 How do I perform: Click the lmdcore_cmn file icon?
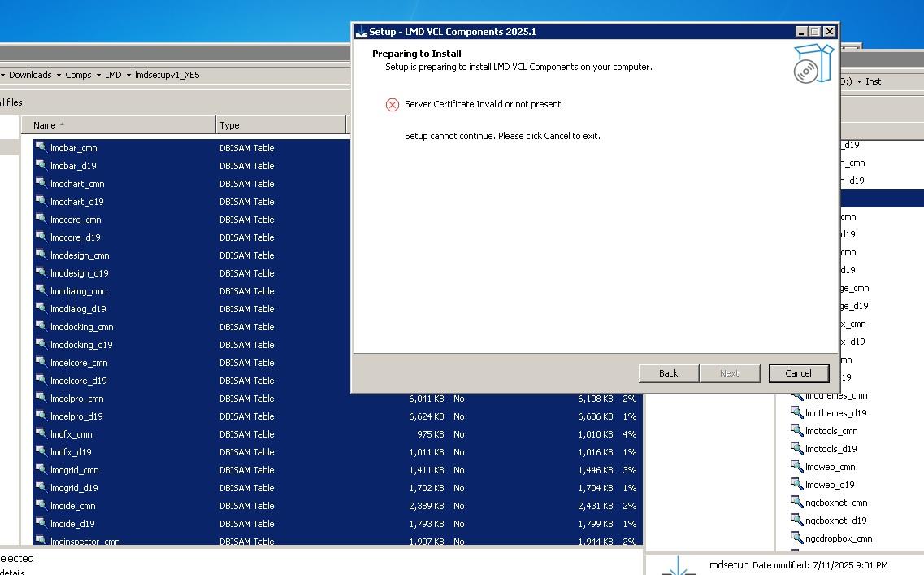(x=41, y=218)
